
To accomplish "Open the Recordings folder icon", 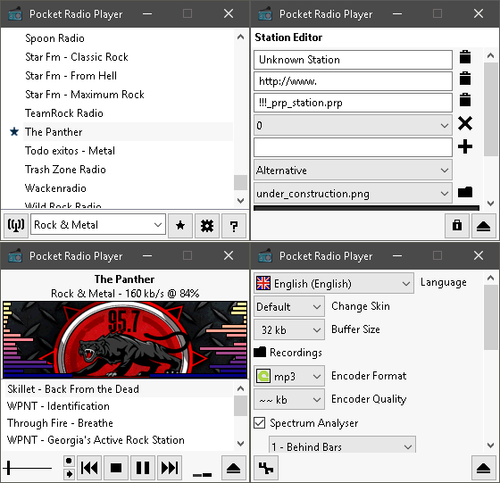I will 260,352.
